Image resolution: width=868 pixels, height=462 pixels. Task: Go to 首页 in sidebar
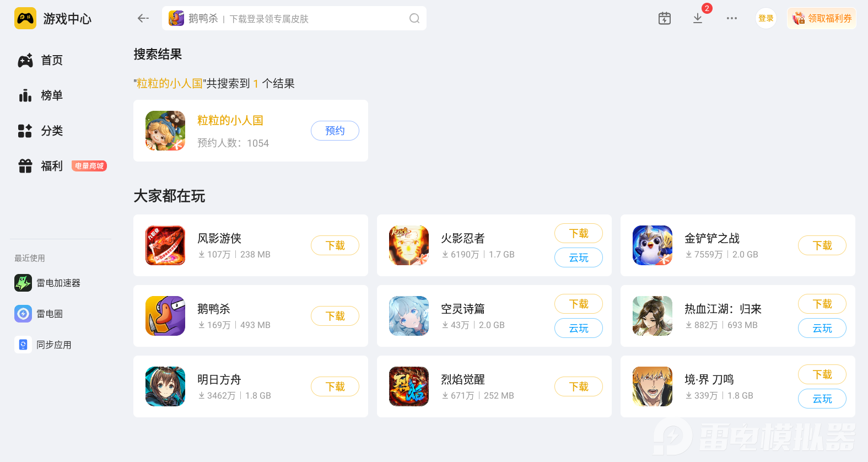(40, 60)
